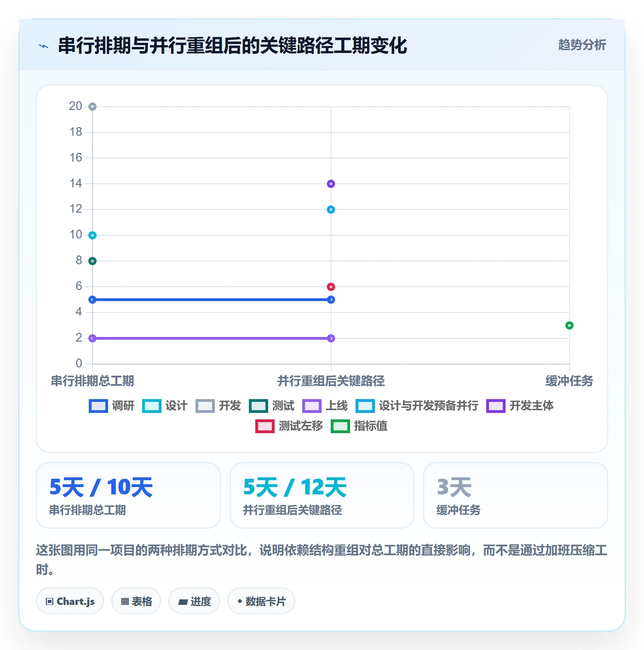Click the green data point over 缓冲任务
644x650 pixels.
click(569, 325)
